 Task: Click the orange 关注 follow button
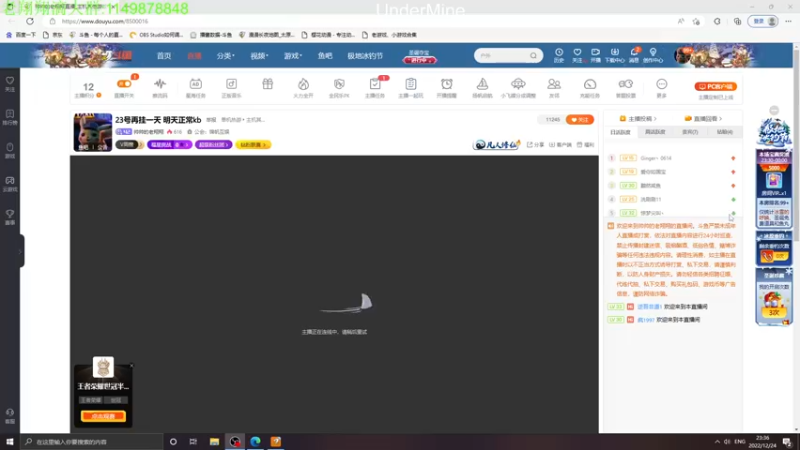point(580,119)
